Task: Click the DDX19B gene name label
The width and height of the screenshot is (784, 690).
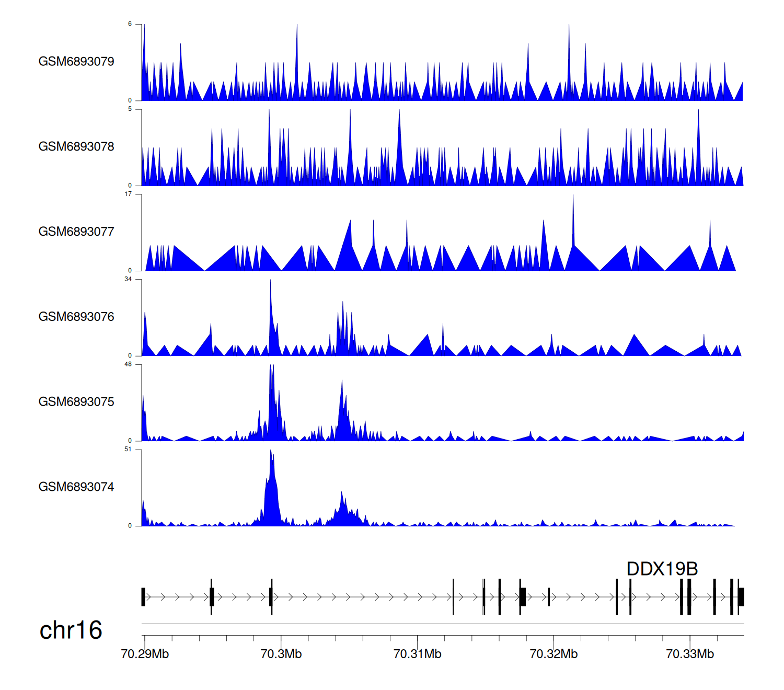Action: 662,569
